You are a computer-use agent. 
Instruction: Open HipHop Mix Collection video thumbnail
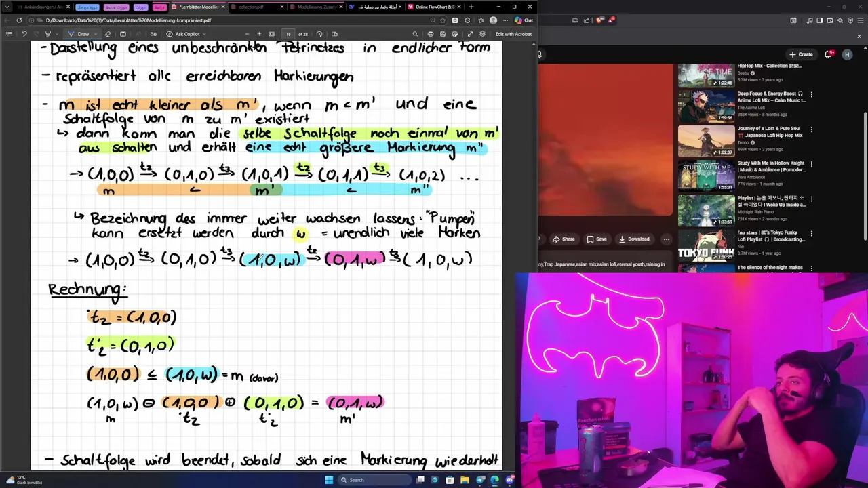(706, 75)
